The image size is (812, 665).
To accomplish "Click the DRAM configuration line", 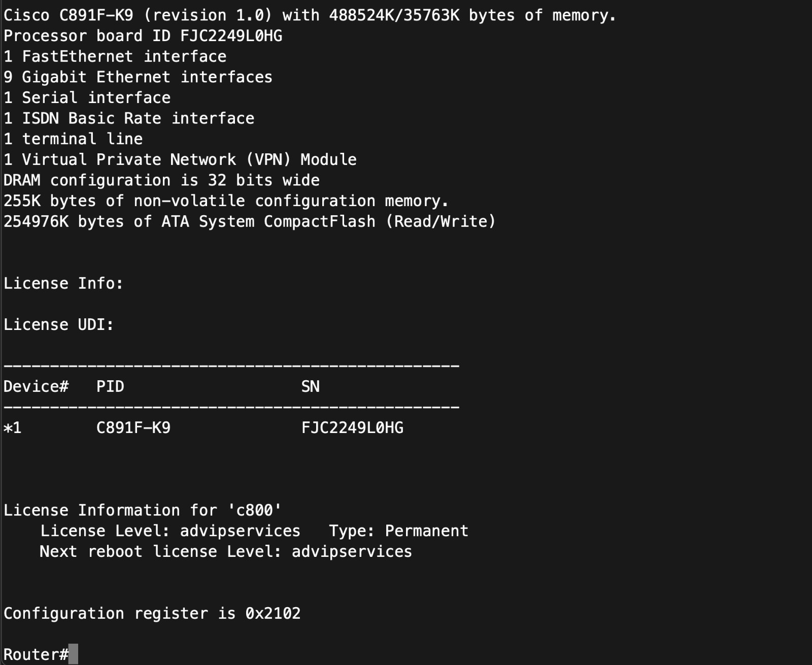I will (x=161, y=180).
